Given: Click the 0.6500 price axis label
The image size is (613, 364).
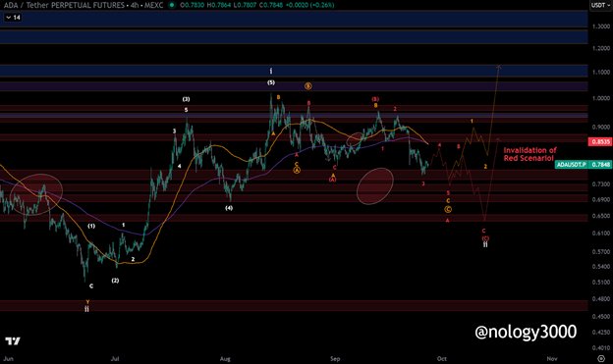Looking at the screenshot, I should (x=601, y=216).
